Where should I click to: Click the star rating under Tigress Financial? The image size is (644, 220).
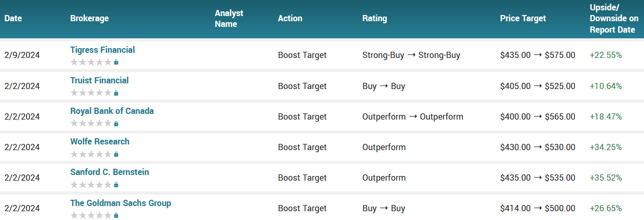[91, 63]
